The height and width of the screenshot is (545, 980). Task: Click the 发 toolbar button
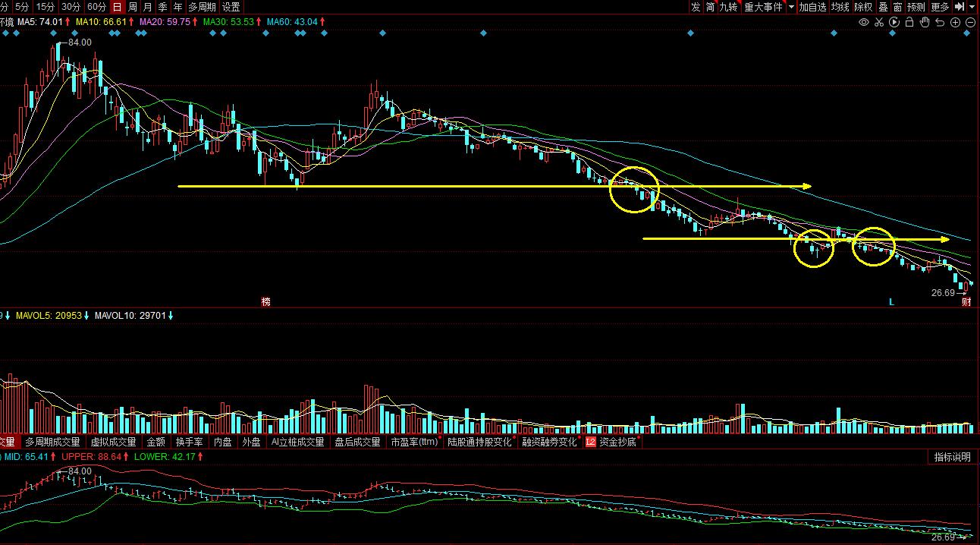point(696,7)
